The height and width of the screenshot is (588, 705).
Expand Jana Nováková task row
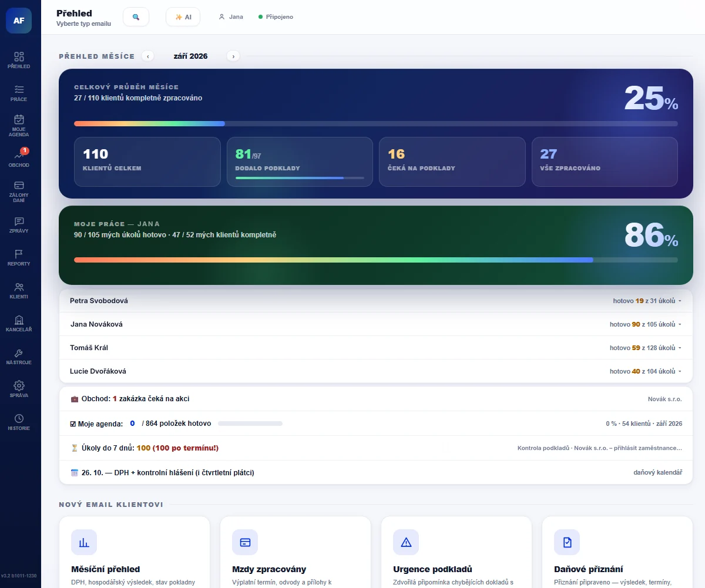coord(376,324)
